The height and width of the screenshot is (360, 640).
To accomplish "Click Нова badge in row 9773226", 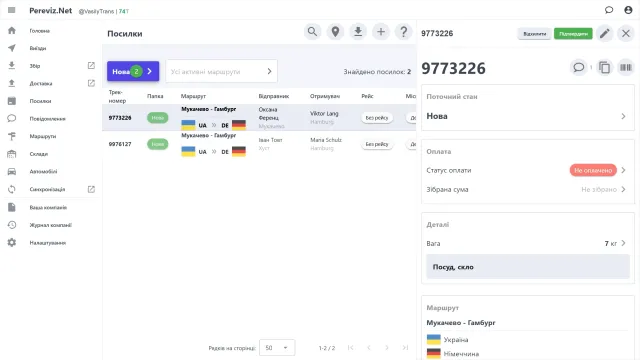I will (158, 118).
